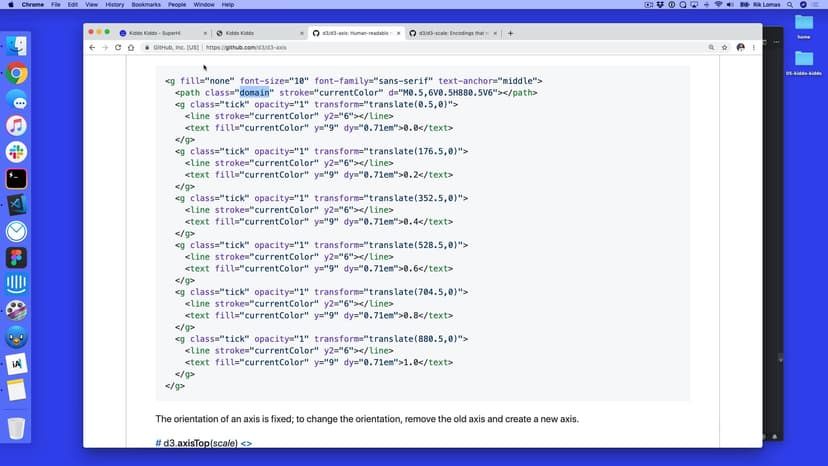Open the home folder on desktop
Viewport: 828px width, 466px height.
[x=803, y=24]
